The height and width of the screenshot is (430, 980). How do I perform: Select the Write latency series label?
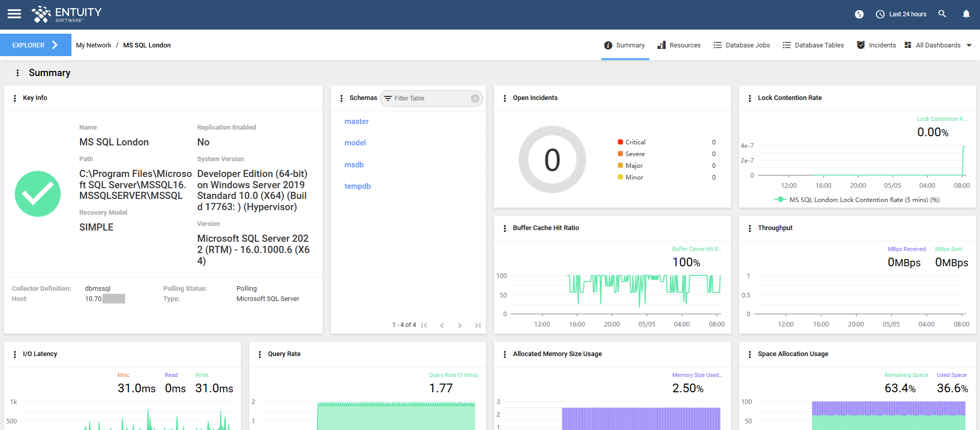(x=202, y=375)
